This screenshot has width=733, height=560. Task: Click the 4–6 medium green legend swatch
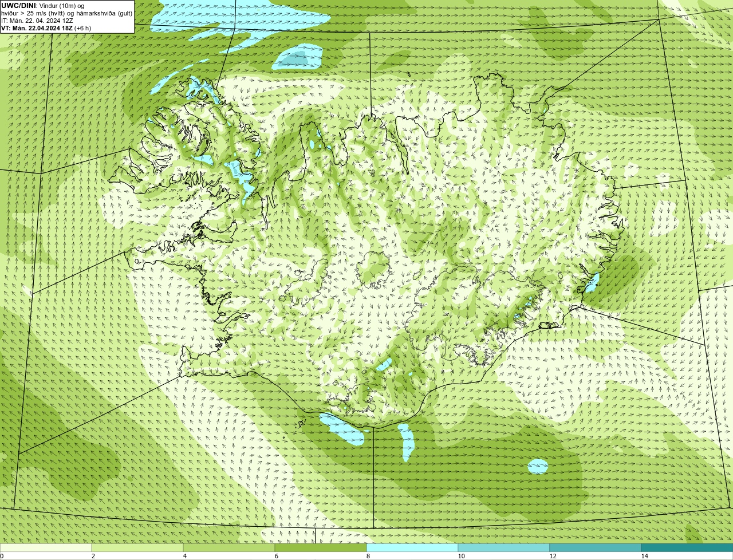coord(229,547)
